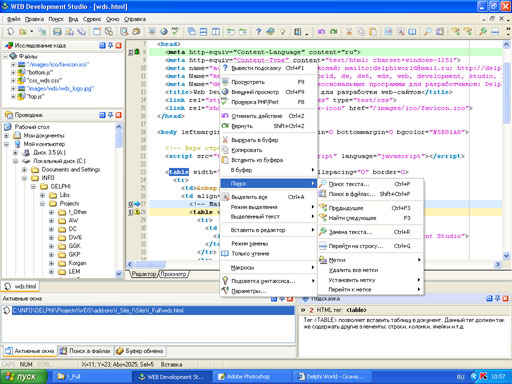Open the Вставить в редактор submenu
This screenshot has width=512, height=384.
tap(268, 230)
